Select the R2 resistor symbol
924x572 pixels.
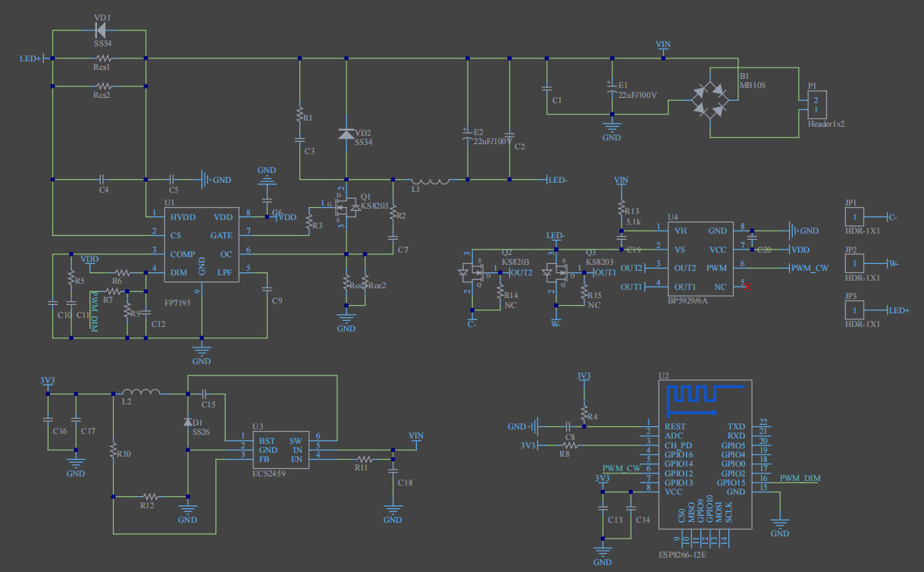pyautogui.click(x=393, y=212)
